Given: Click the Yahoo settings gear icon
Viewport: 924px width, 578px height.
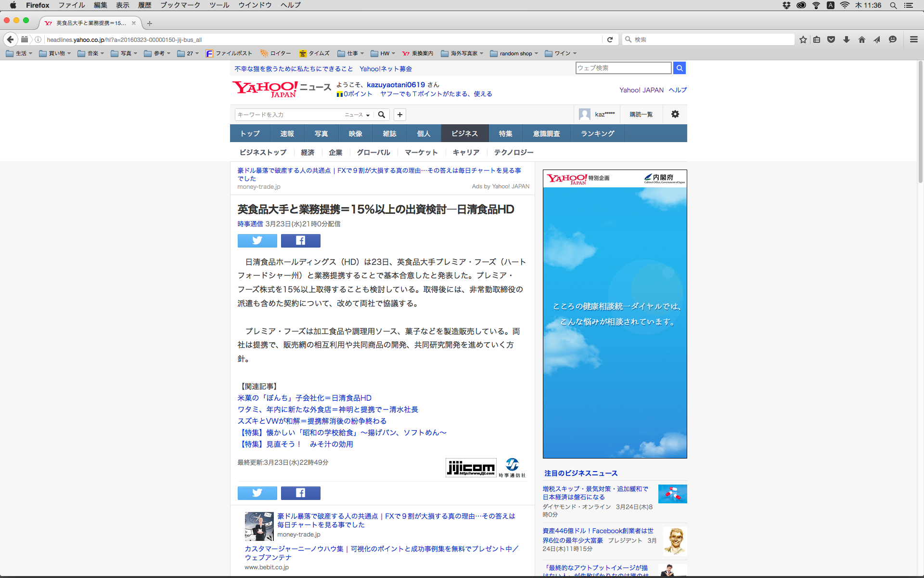Looking at the screenshot, I should 675,114.
